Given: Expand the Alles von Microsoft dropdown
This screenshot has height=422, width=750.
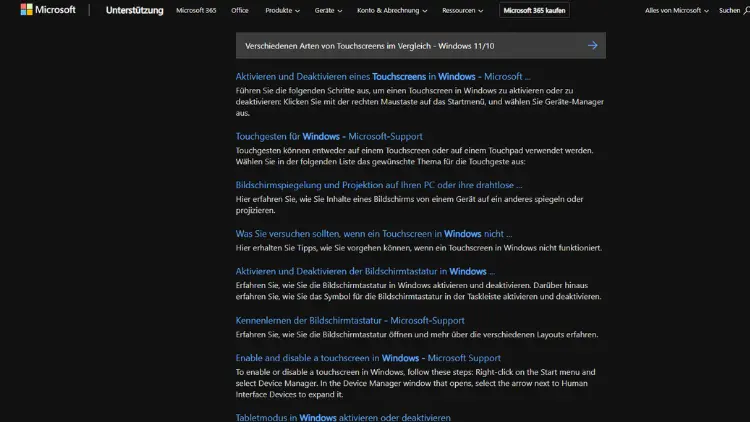Looking at the screenshot, I should (x=676, y=10).
